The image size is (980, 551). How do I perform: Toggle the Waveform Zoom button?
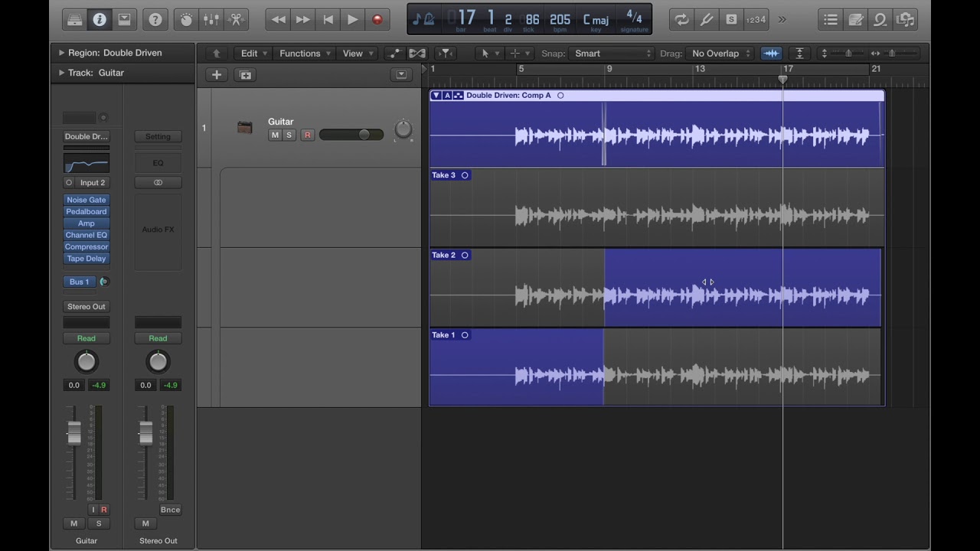[771, 54]
